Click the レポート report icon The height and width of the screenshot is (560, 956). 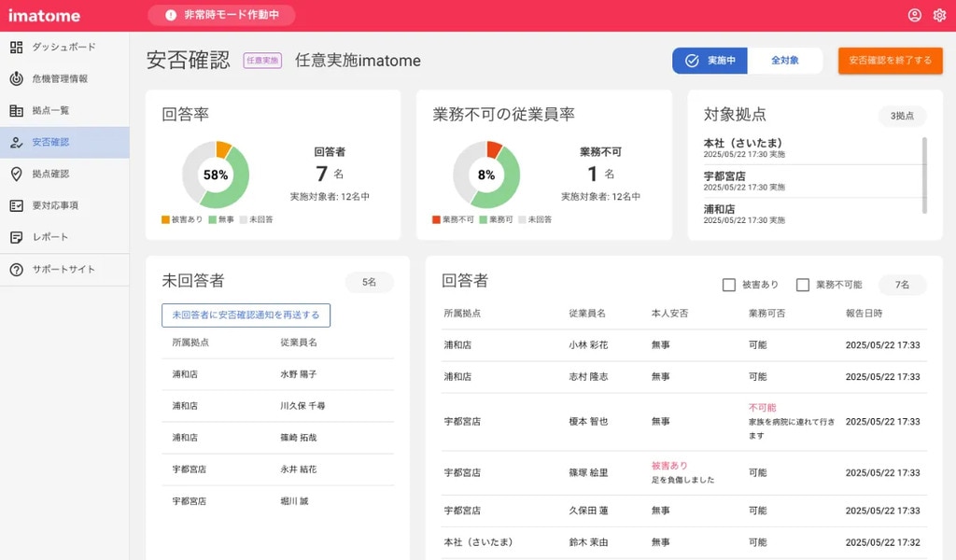pyautogui.click(x=16, y=237)
